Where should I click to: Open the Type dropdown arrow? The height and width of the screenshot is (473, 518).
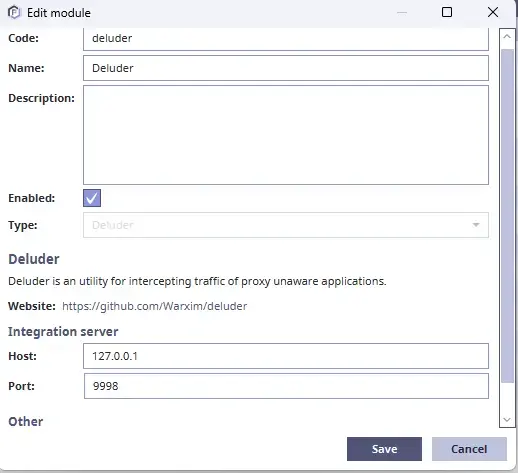coord(476,225)
